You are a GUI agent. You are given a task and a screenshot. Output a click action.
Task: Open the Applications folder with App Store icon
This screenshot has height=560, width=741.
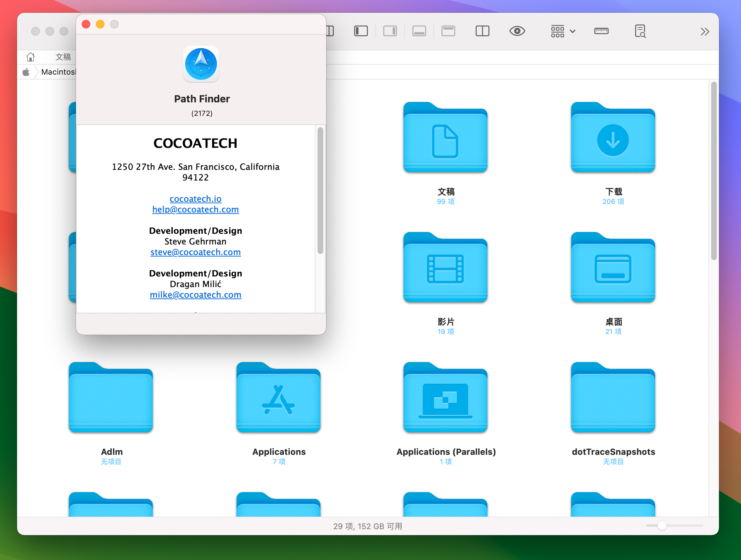coord(278,398)
